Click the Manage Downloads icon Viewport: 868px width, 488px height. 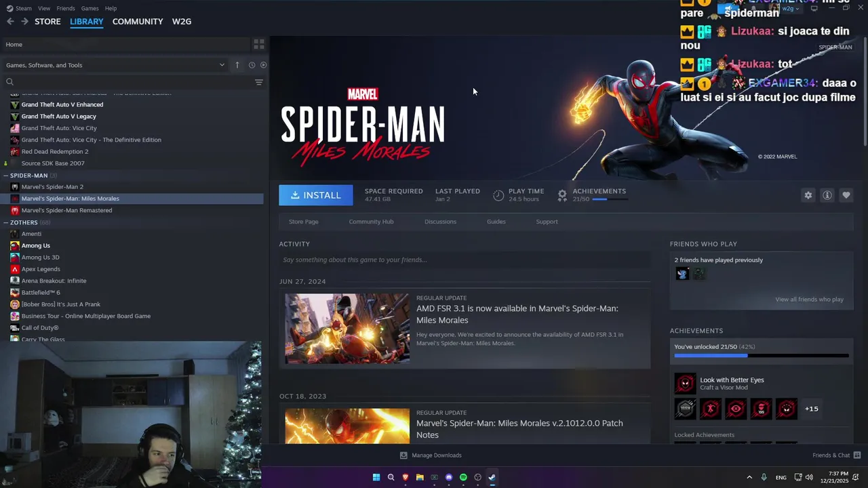point(403,455)
